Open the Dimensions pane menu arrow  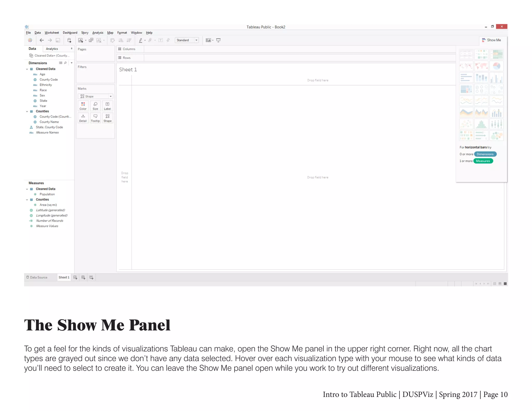click(x=72, y=63)
